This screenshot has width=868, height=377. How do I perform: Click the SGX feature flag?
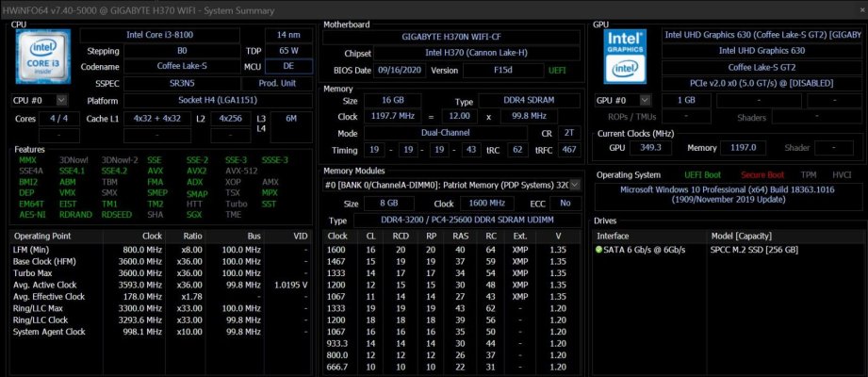tap(194, 214)
